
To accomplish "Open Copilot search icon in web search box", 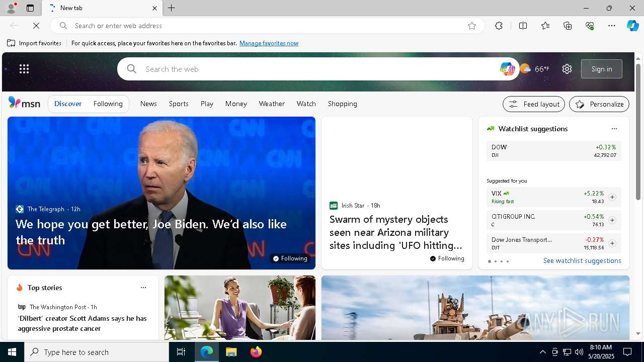I will pyautogui.click(x=507, y=69).
